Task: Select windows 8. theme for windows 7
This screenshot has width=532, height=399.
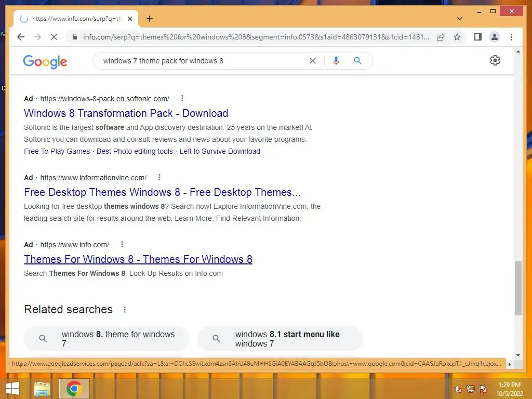Action: (x=106, y=339)
